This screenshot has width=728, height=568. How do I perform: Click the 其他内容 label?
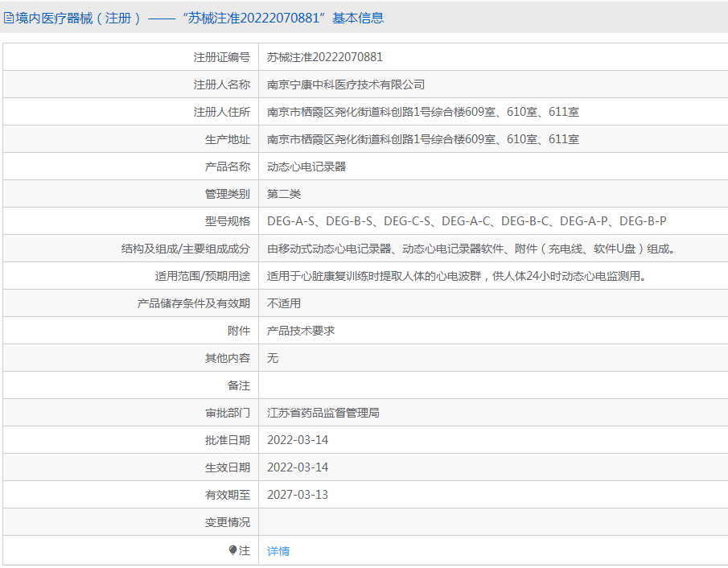228,358
